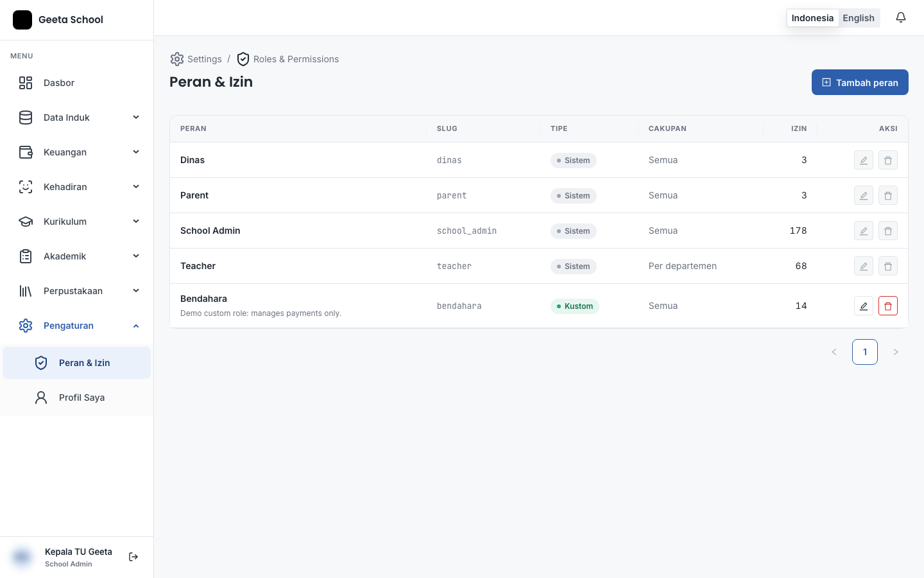
Task: Click the trash icon in Dinas row
Action: 888,160
